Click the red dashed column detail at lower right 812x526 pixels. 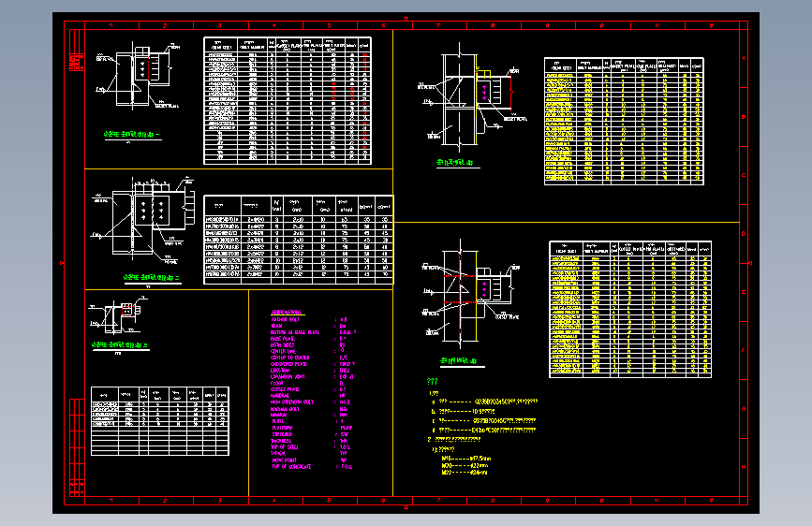pos(470,293)
